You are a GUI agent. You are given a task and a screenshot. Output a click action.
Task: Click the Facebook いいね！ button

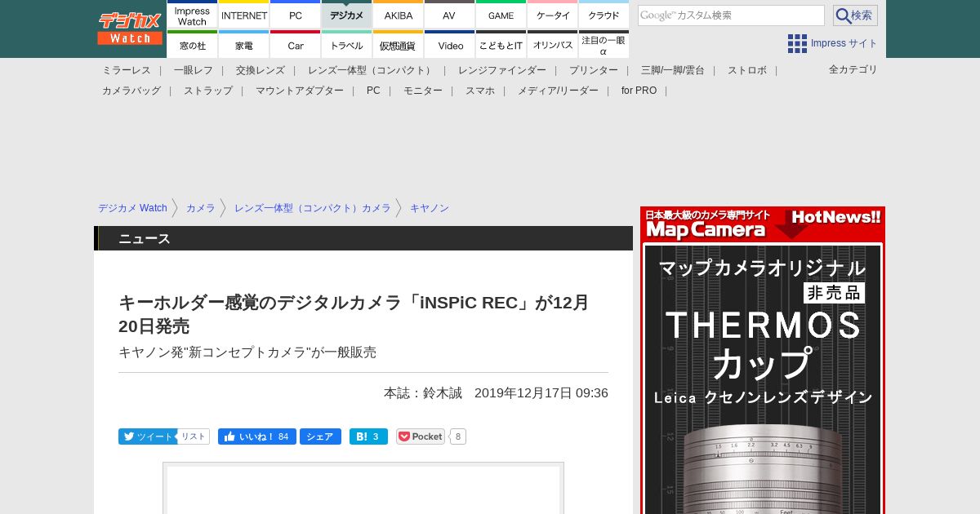(257, 436)
